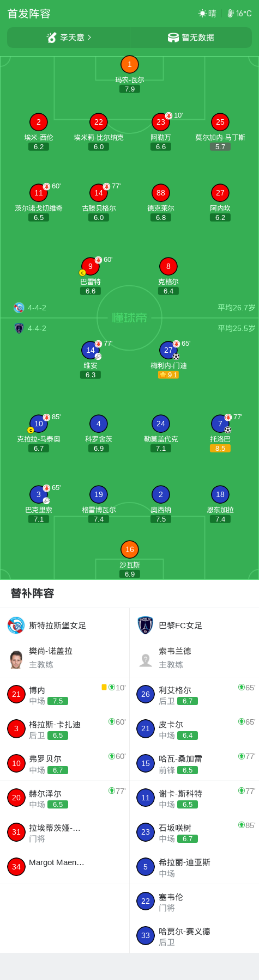The width and height of the screenshot is (259, 980).
Task: Open substitute 34 Margot Maen… entry
Action: pos(65,866)
